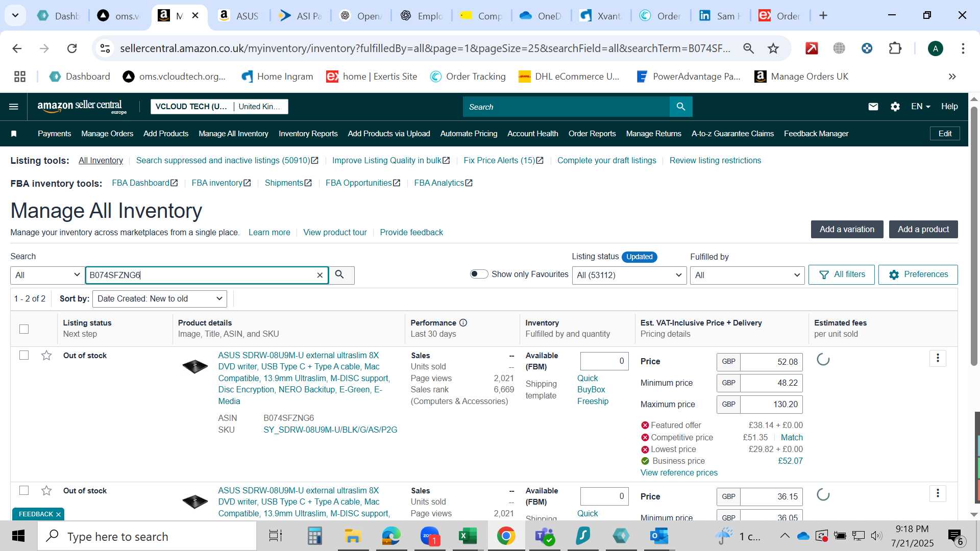This screenshot has height=551, width=980.
Task: Favourite the second listing with star icon
Action: tap(46, 491)
